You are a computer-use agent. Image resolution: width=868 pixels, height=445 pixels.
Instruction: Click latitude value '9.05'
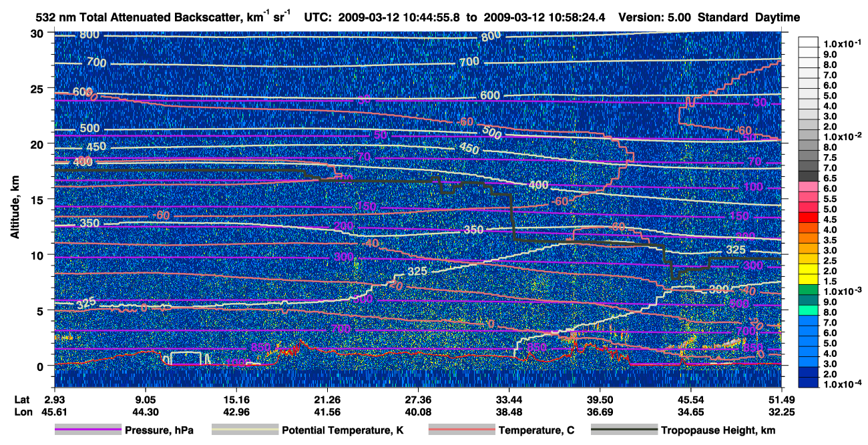pyautogui.click(x=145, y=399)
